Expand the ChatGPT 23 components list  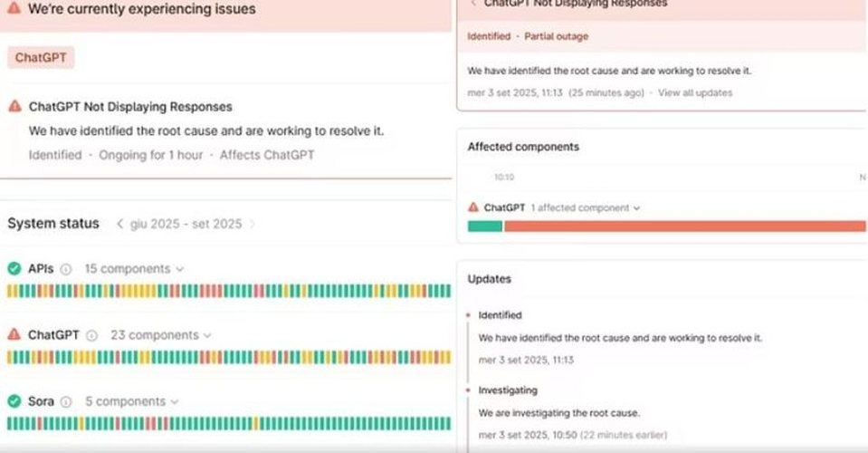click(x=161, y=335)
